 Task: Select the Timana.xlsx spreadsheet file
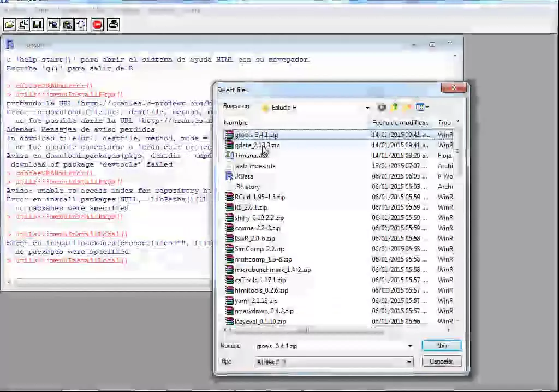pyautogui.click(x=251, y=156)
